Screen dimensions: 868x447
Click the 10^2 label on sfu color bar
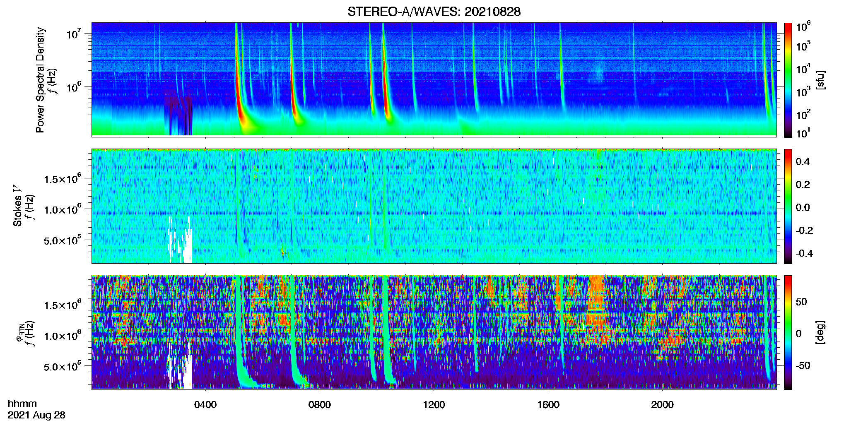click(803, 114)
